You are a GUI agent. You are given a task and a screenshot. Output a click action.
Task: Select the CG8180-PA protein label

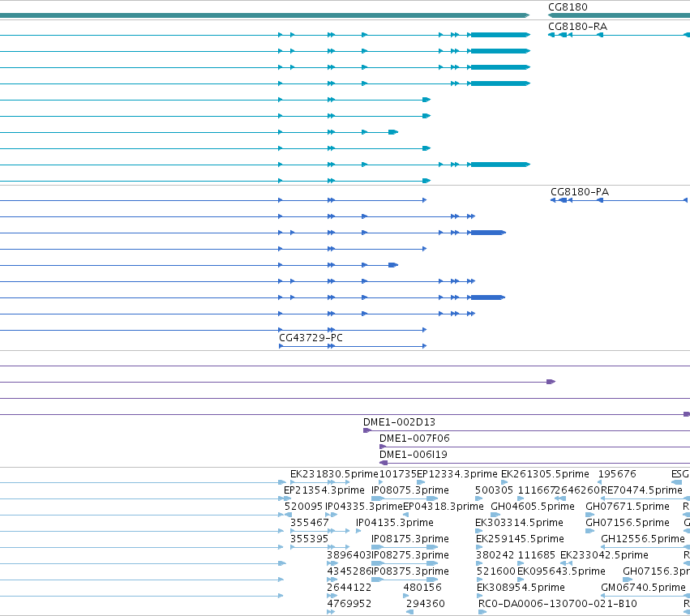coord(580,192)
